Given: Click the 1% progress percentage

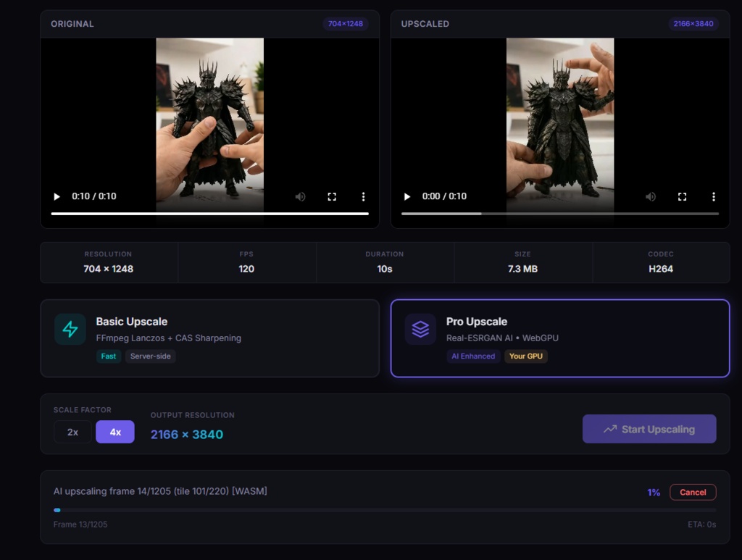Looking at the screenshot, I should tap(654, 493).
